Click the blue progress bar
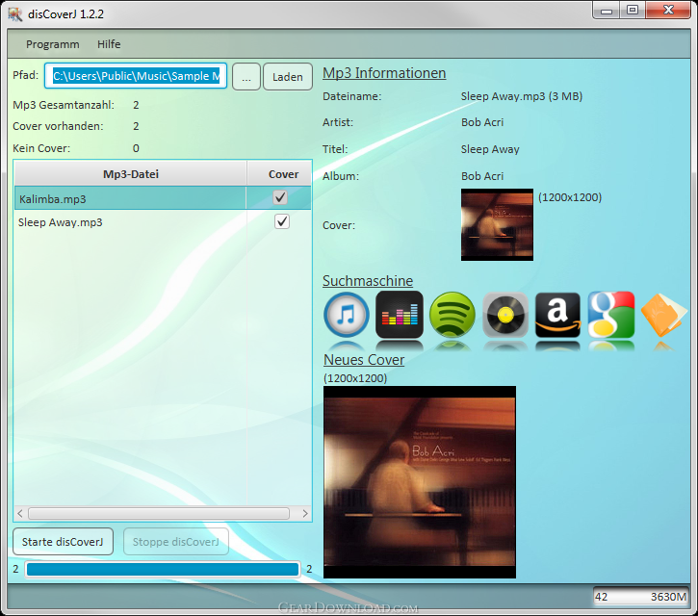This screenshot has height=616, width=698. (163, 569)
